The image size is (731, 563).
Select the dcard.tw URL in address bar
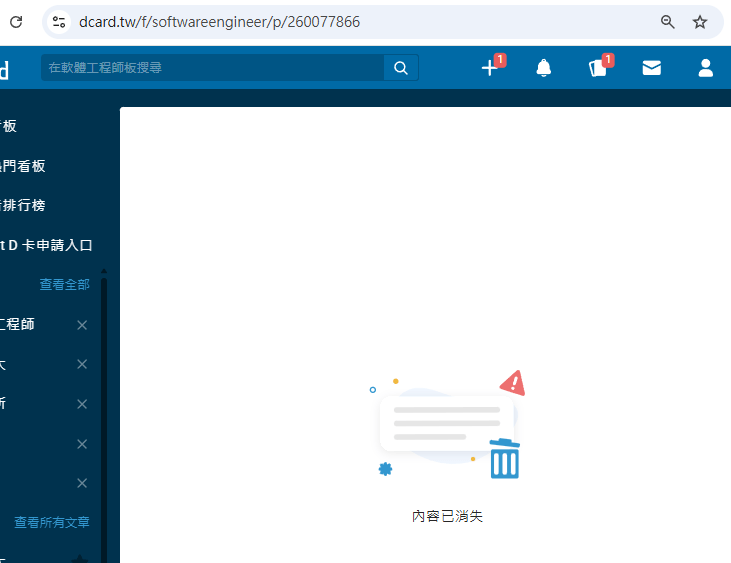tap(219, 22)
